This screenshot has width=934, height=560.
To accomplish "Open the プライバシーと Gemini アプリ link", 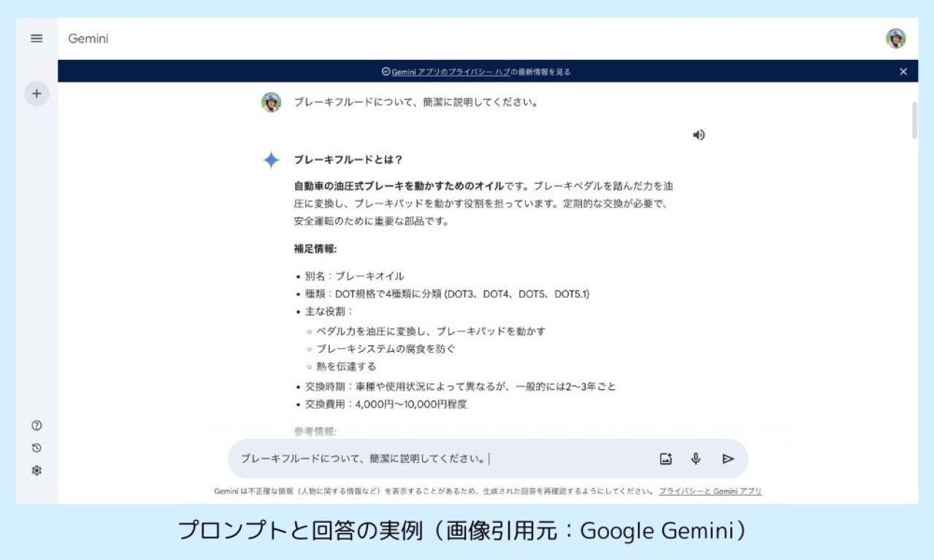I will coord(710,491).
